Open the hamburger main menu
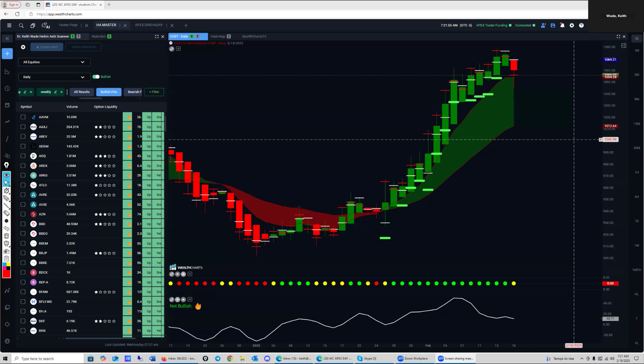644x364 pixels. (9, 26)
